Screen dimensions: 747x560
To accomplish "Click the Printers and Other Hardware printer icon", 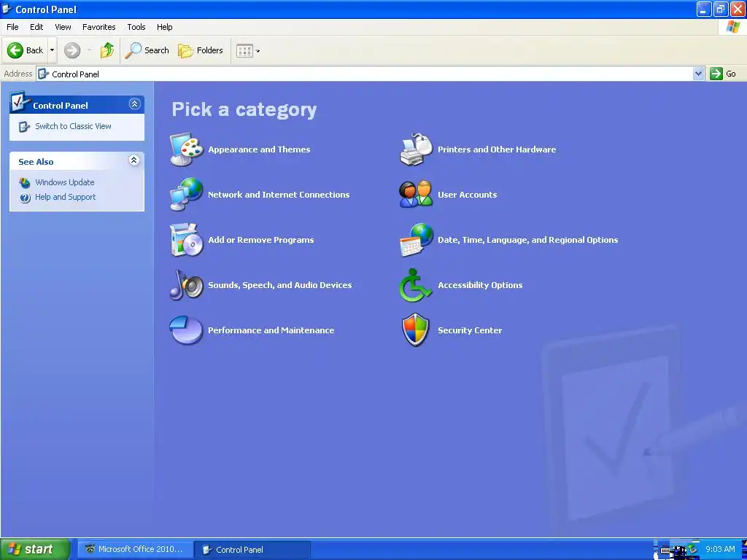I will click(416, 149).
